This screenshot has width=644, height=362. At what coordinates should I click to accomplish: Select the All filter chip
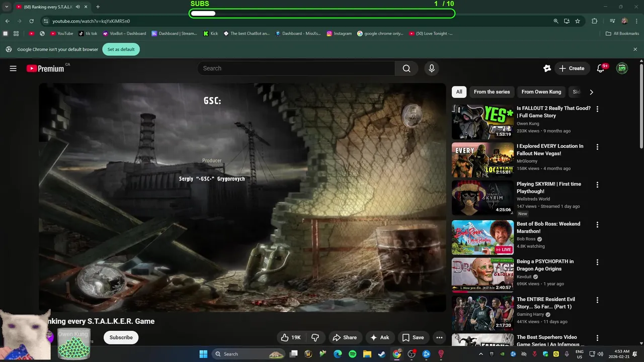click(459, 92)
